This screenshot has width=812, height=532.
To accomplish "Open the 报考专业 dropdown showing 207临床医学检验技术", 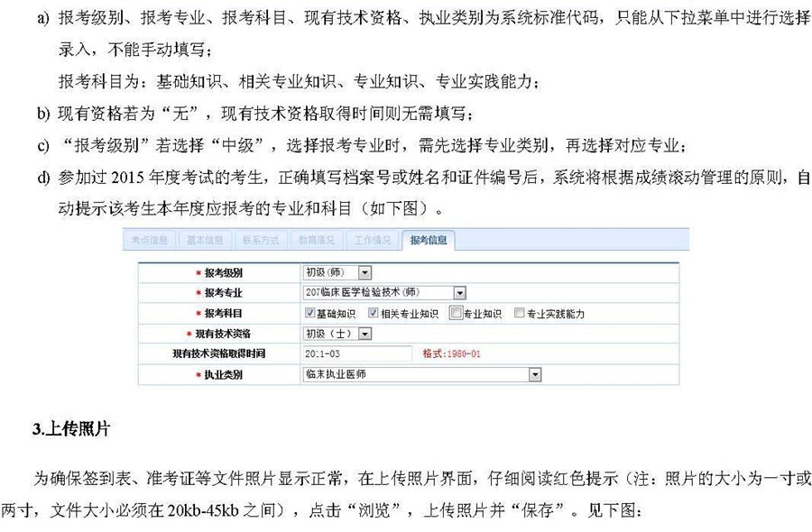I will (459, 293).
